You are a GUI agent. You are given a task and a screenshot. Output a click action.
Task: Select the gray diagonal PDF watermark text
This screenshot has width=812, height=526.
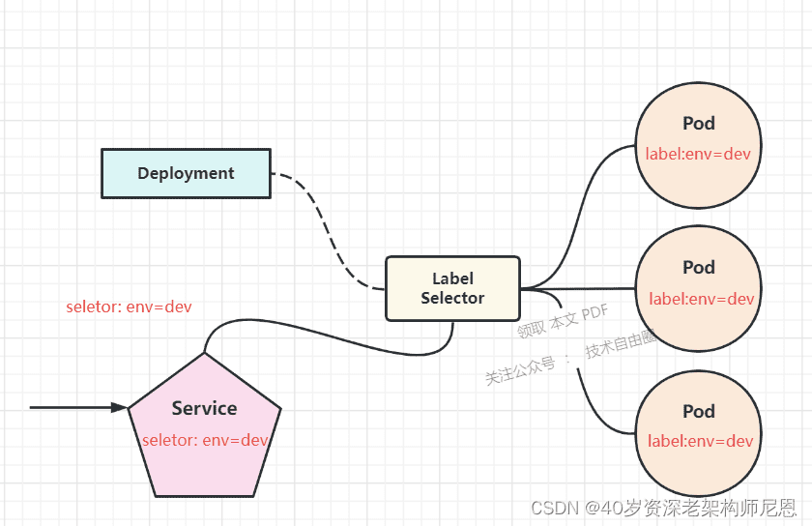pyautogui.click(x=563, y=321)
